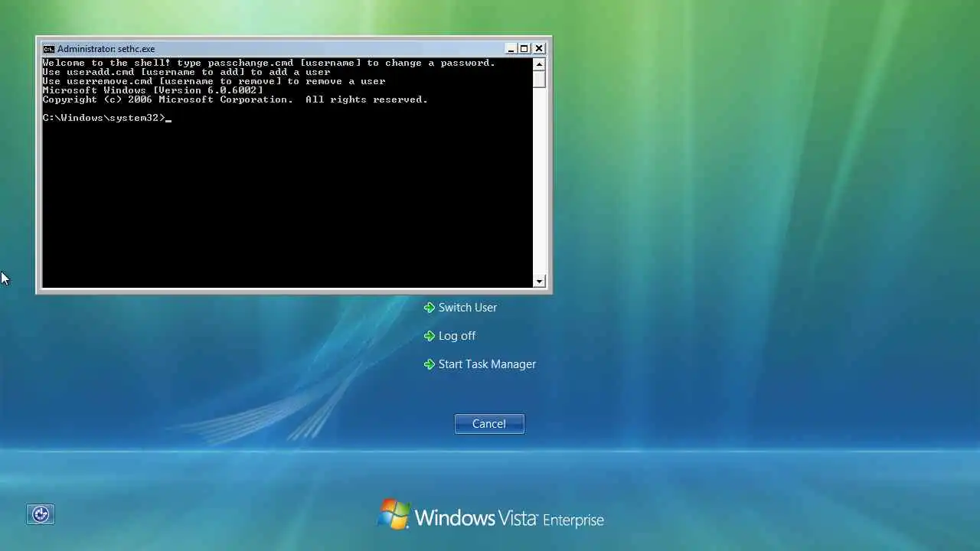This screenshot has height=551, width=980.
Task: Click the "Use userremove.cmd" instruction line
Action: [x=214, y=81]
